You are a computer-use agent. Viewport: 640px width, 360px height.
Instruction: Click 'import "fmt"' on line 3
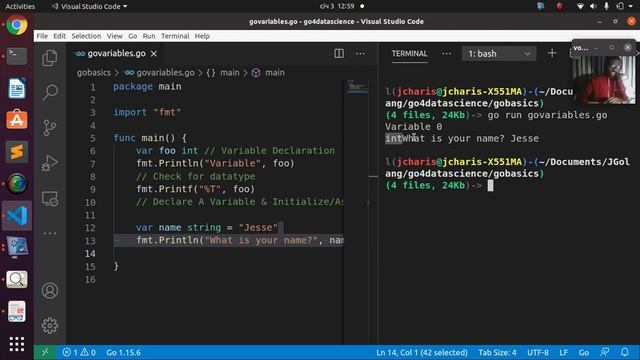[x=147, y=112]
